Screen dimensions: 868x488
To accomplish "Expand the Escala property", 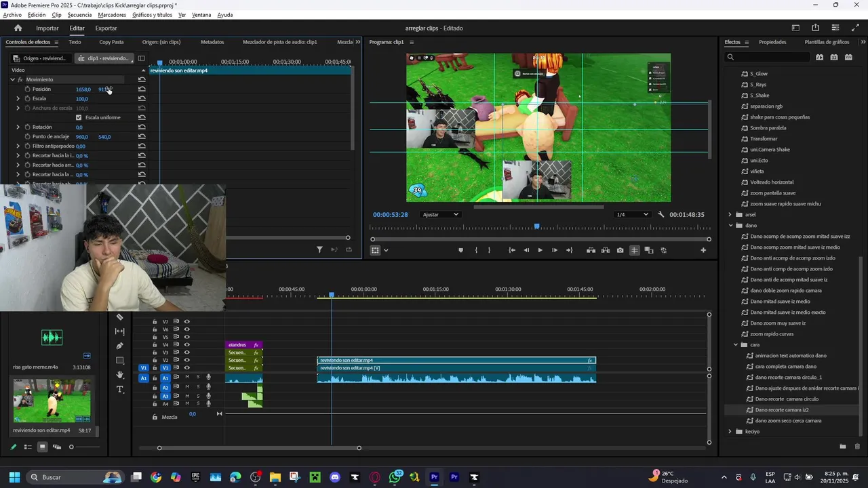I will pos(18,98).
